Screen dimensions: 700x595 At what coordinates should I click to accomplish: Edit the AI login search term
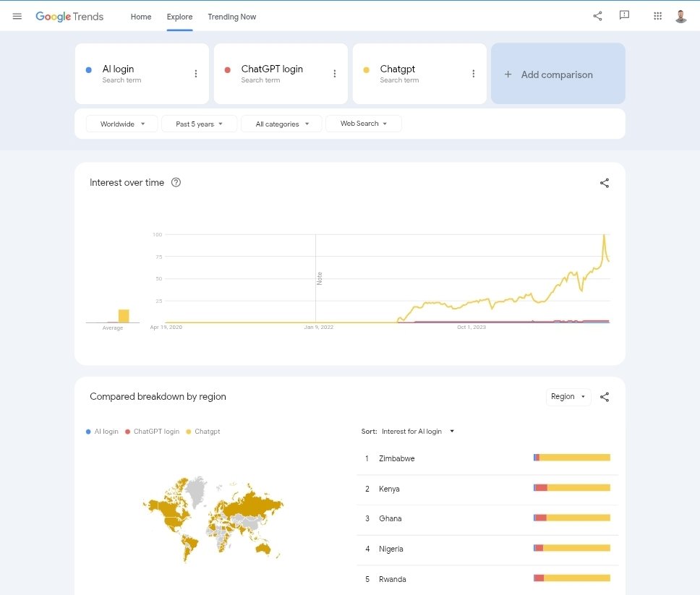(118, 69)
